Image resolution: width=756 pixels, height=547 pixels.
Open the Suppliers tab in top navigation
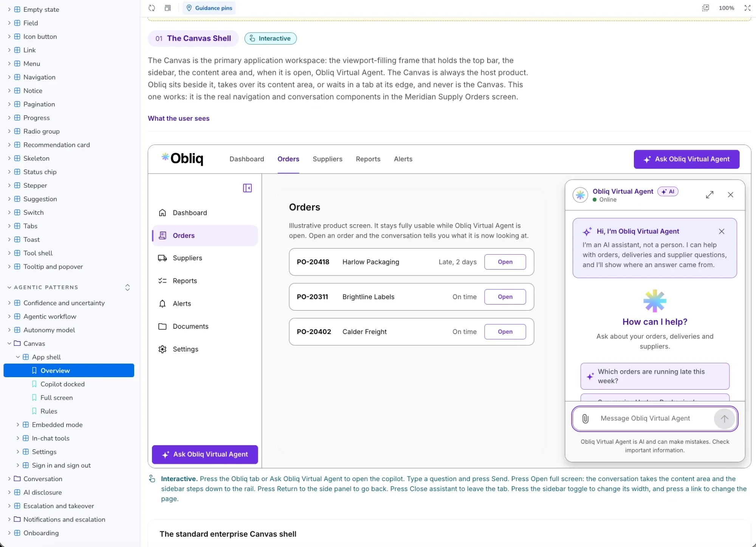pos(327,159)
